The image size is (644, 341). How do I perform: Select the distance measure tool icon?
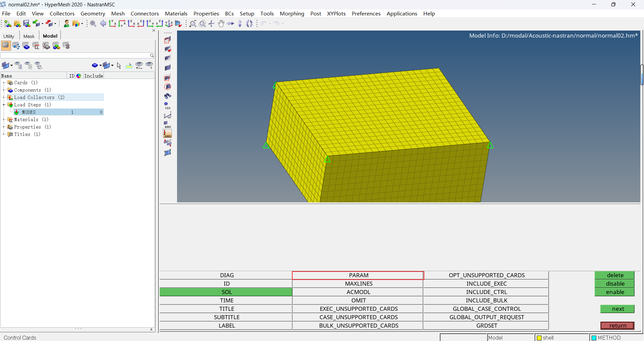point(167,115)
